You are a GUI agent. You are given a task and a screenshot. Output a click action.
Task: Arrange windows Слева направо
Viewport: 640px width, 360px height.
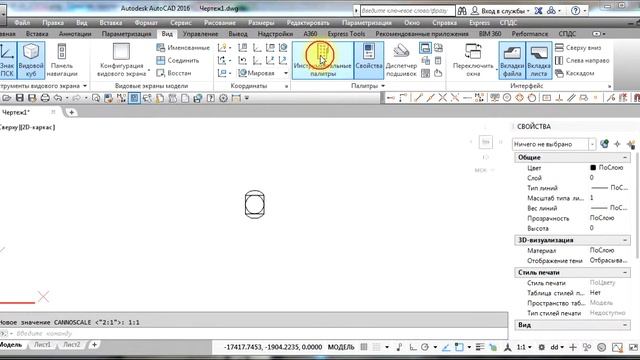click(582, 60)
